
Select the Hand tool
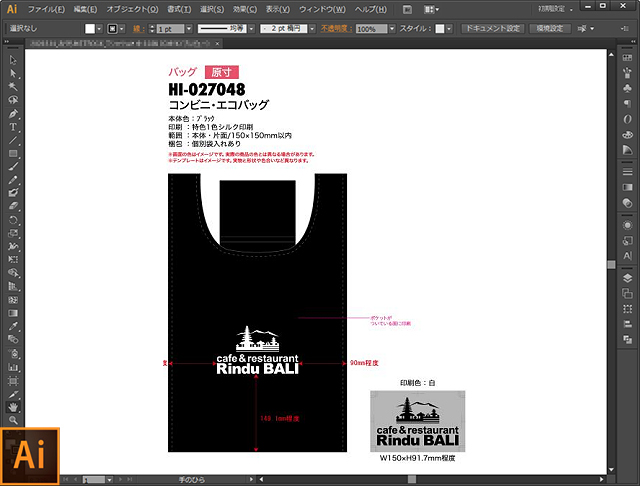[13, 407]
